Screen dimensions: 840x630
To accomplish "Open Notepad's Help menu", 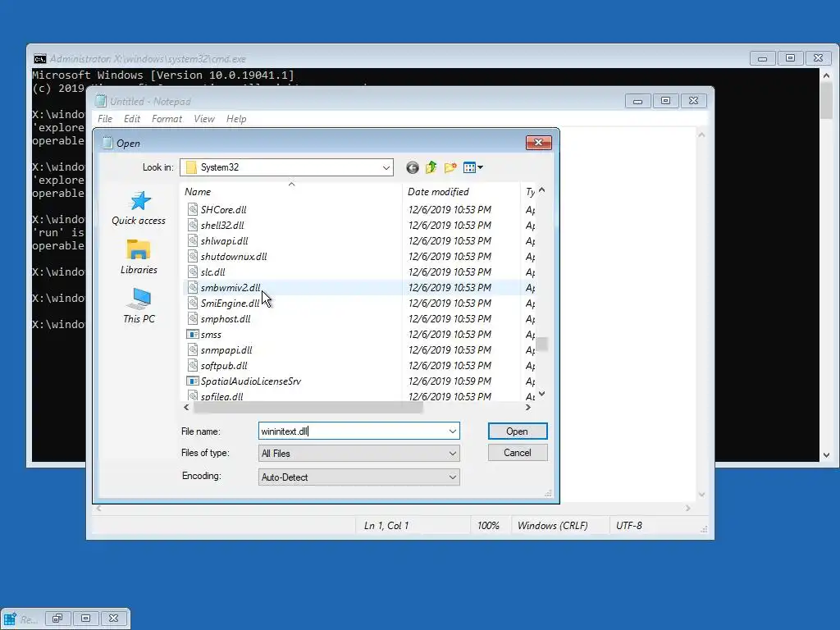I will pyautogui.click(x=236, y=119).
